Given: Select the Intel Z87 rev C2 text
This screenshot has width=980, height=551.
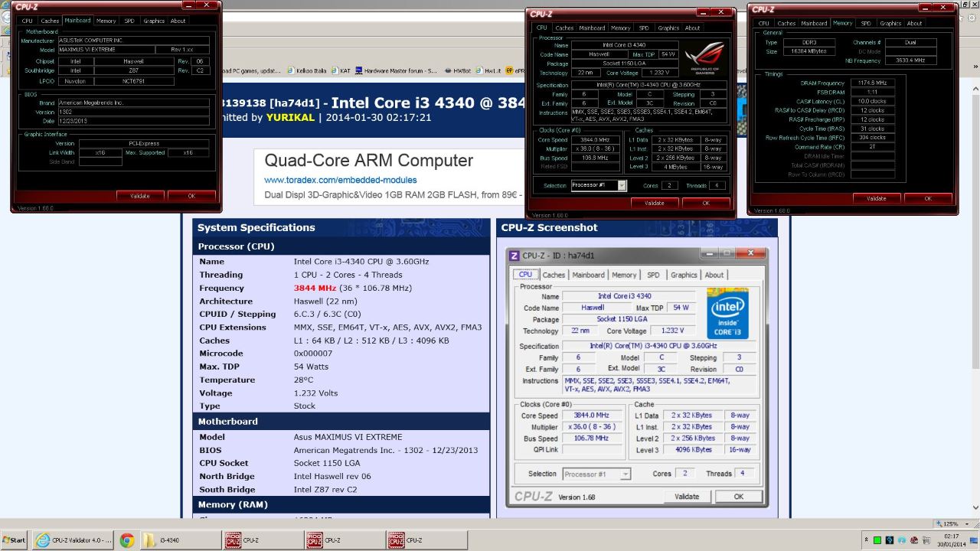Looking at the screenshot, I should pos(325,489).
